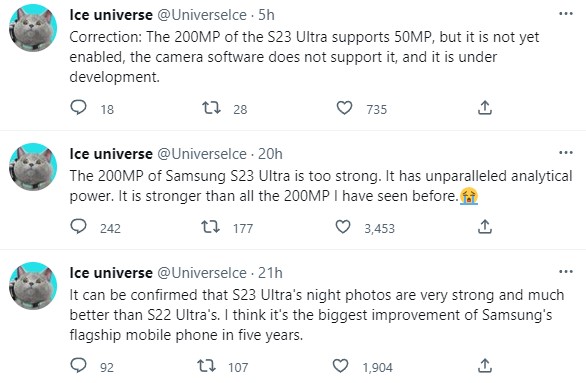Open more options on 5h tweet
This screenshot has width=586, height=383.
coord(566,14)
